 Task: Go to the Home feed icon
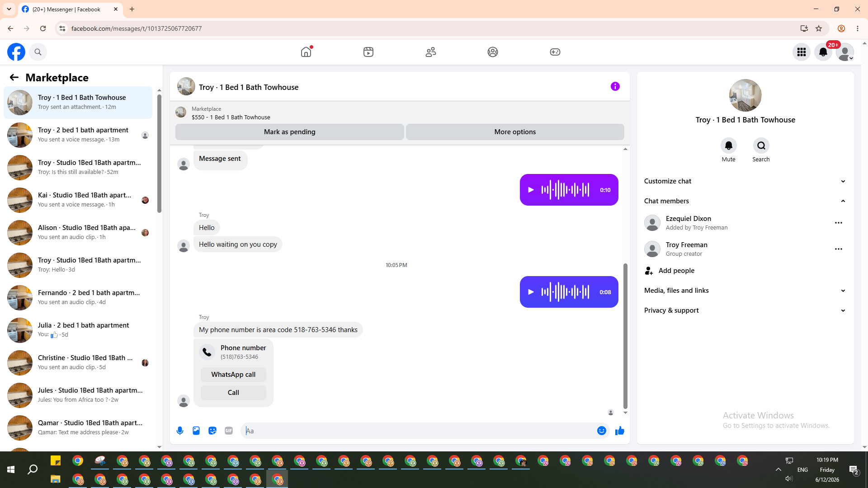(x=306, y=52)
